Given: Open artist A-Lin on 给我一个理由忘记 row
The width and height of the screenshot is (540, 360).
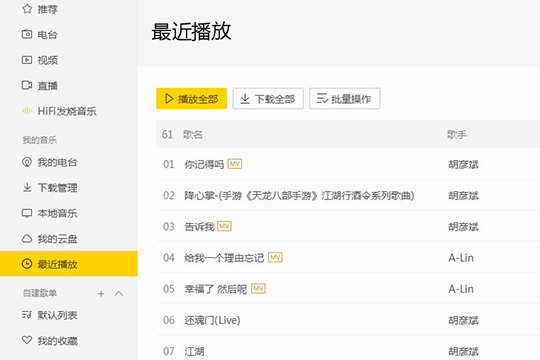Looking at the screenshot, I should click(461, 258).
